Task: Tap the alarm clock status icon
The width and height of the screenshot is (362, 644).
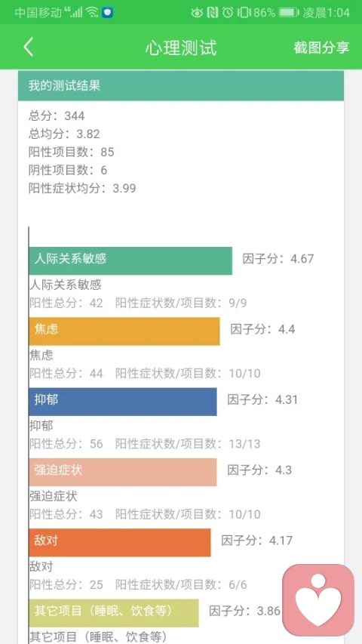Action: pos(228,13)
